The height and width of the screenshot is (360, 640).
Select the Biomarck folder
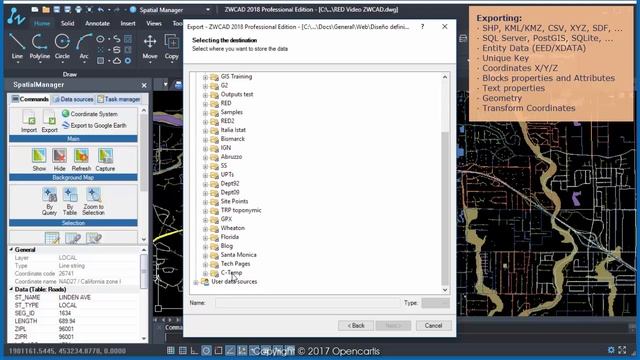click(233, 139)
